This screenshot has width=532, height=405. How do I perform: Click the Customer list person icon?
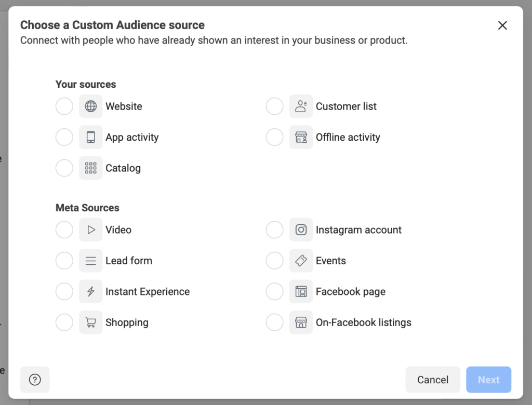point(301,106)
